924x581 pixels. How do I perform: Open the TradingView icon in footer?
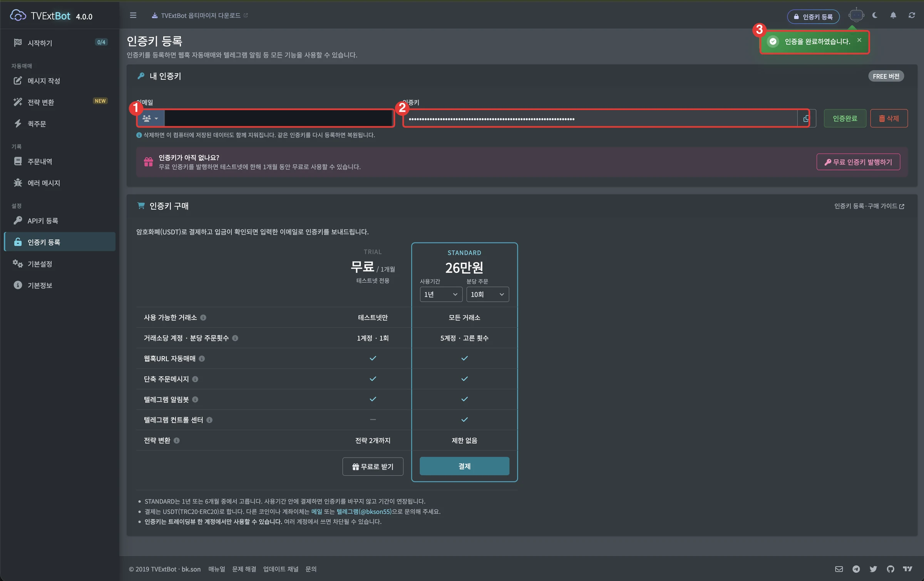[x=908, y=569]
